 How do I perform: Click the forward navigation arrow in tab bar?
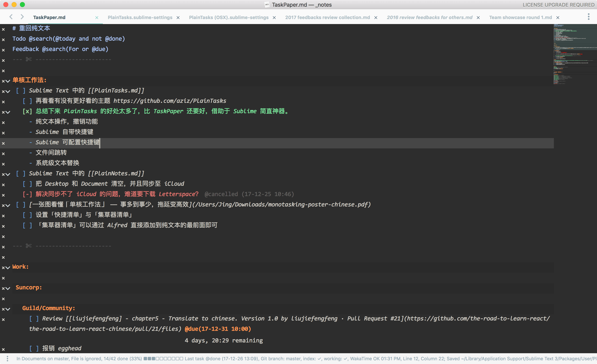[22, 17]
